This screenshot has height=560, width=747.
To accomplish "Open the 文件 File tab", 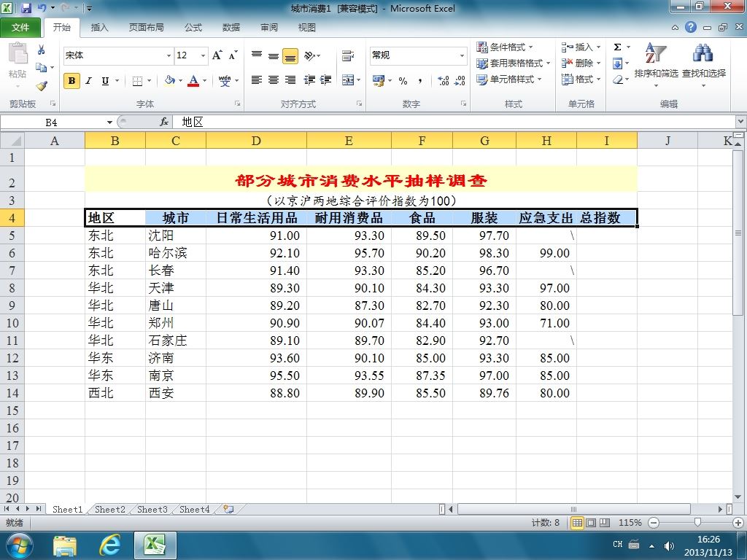I will tap(20, 28).
